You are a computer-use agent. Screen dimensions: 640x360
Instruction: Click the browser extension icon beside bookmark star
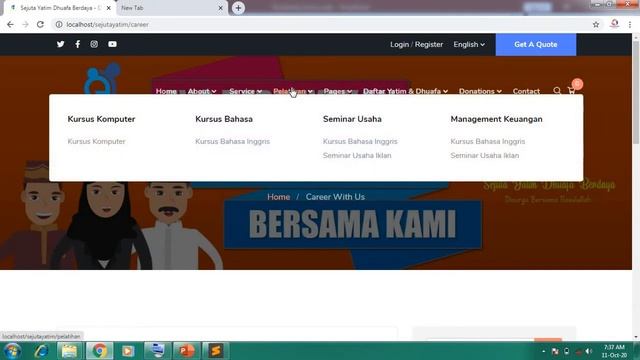614,24
